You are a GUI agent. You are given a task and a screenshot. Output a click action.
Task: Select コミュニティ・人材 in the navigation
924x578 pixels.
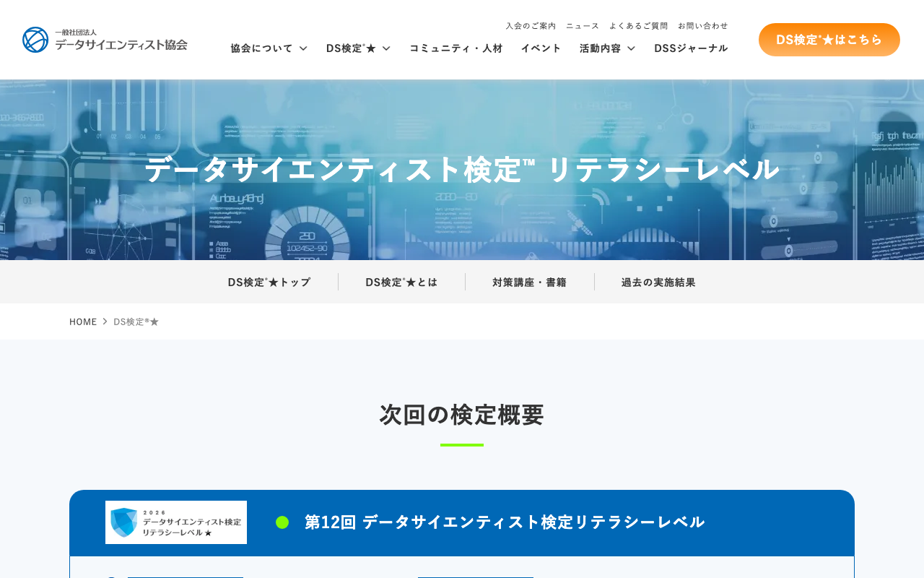456,48
